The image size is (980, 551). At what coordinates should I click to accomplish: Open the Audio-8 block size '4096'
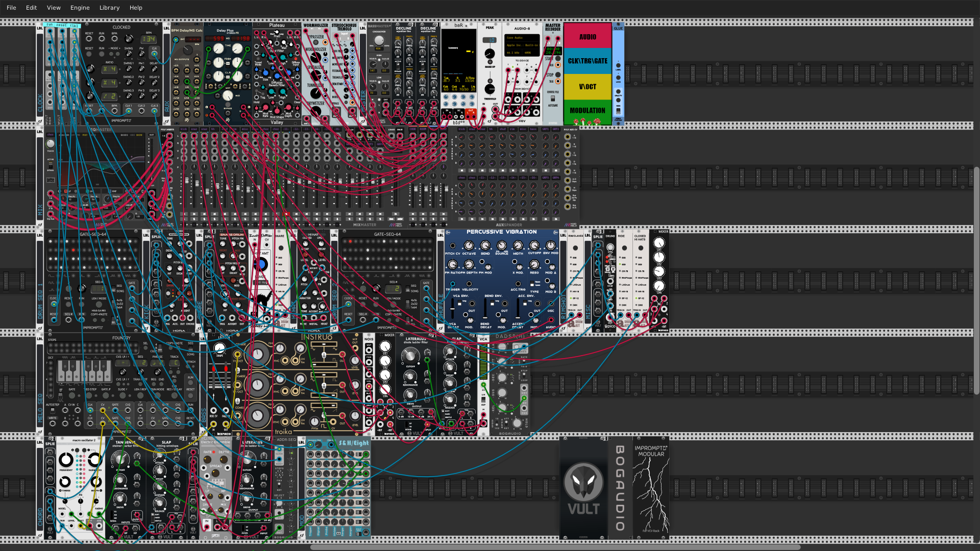point(530,53)
